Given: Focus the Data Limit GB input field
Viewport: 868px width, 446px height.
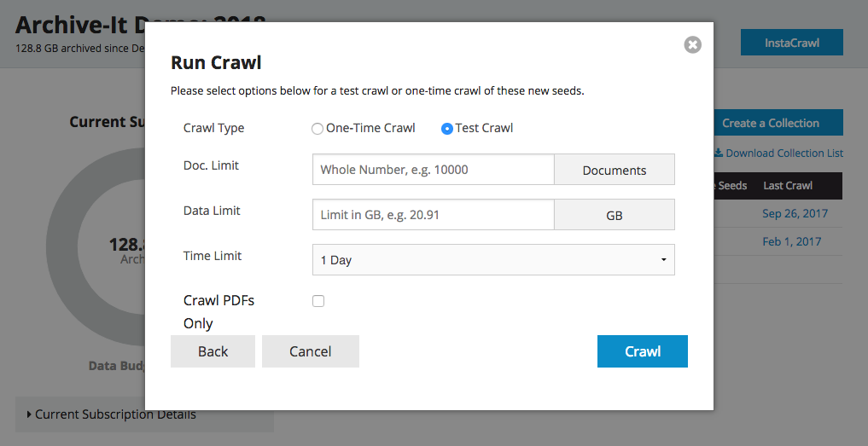Looking at the screenshot, I should (x=433, y=215).
